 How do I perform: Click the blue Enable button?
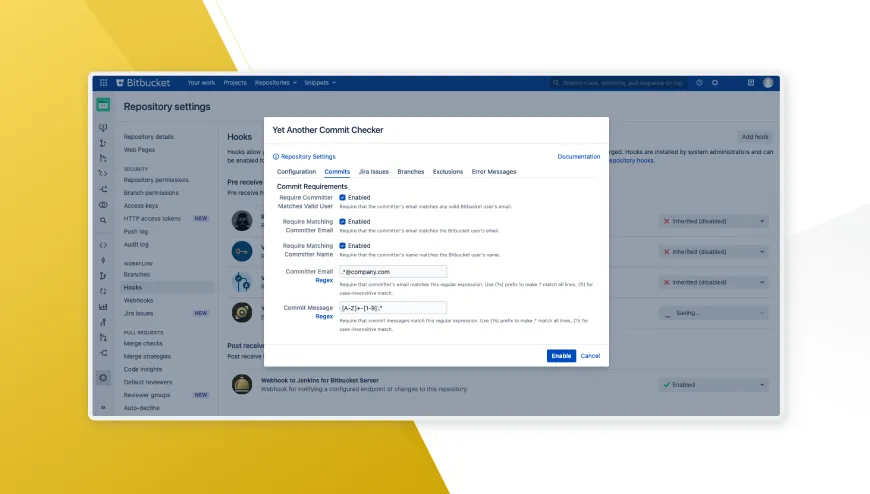(561, 356)
